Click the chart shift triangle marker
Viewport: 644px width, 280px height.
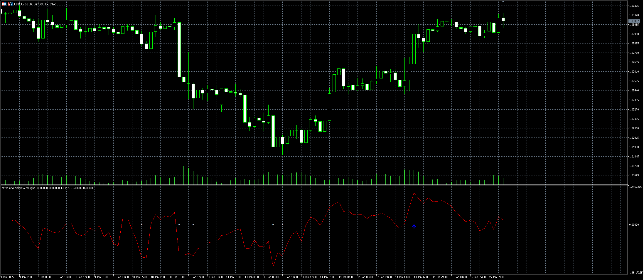503,2
